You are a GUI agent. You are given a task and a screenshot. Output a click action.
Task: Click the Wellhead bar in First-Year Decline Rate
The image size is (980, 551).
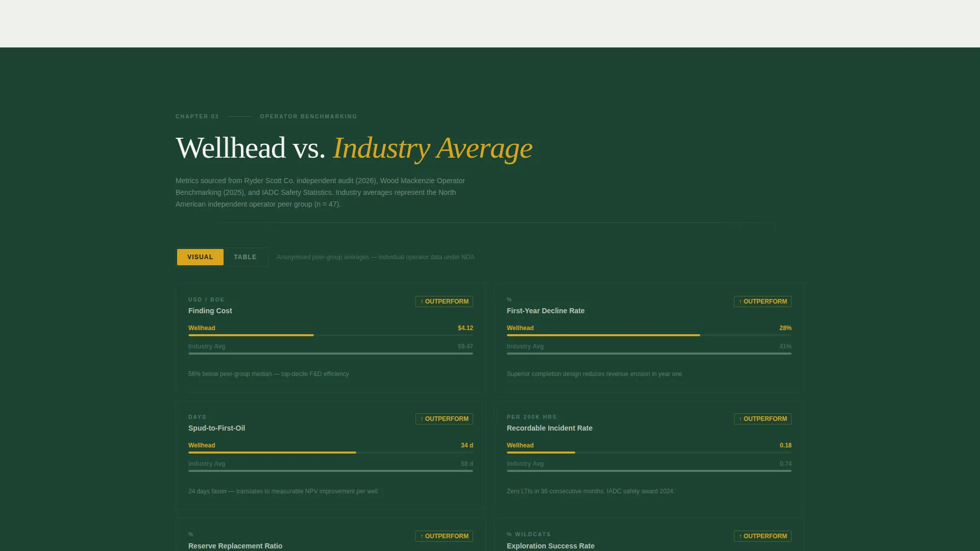(649, 335)
